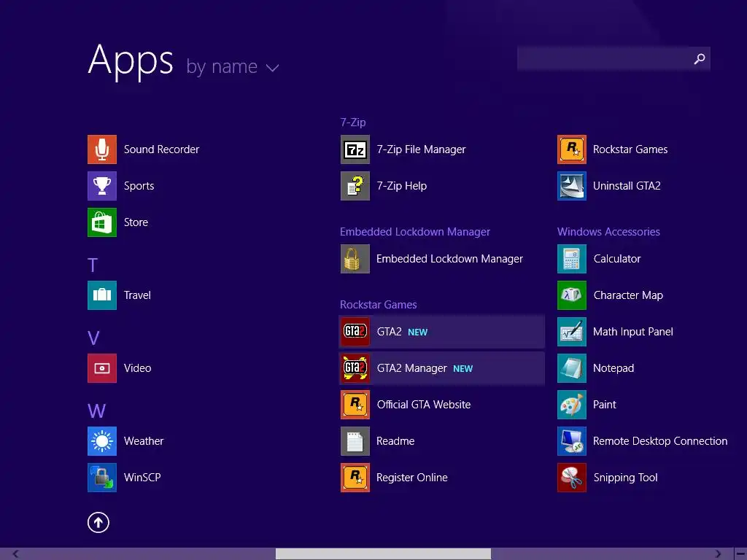Open the Rockstar Games shortcut icon
The width and height of the screenshot is (747, 560).
pos(572,149)
